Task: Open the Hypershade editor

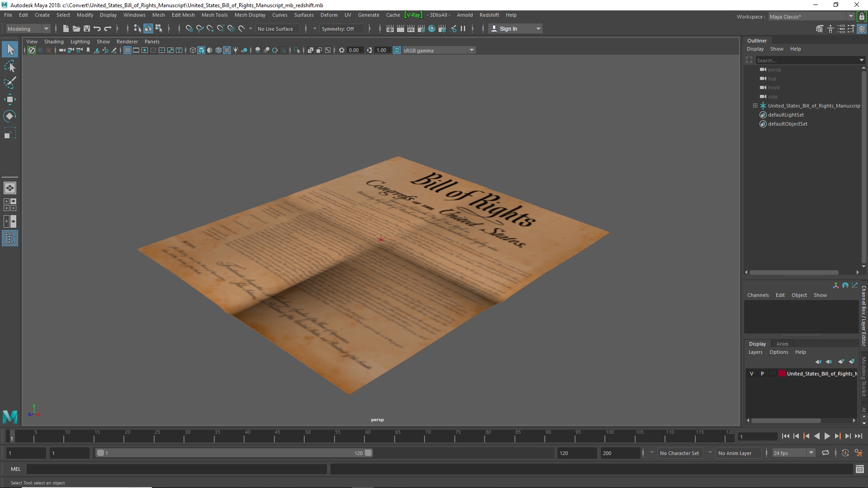Action: coord(432,28)
